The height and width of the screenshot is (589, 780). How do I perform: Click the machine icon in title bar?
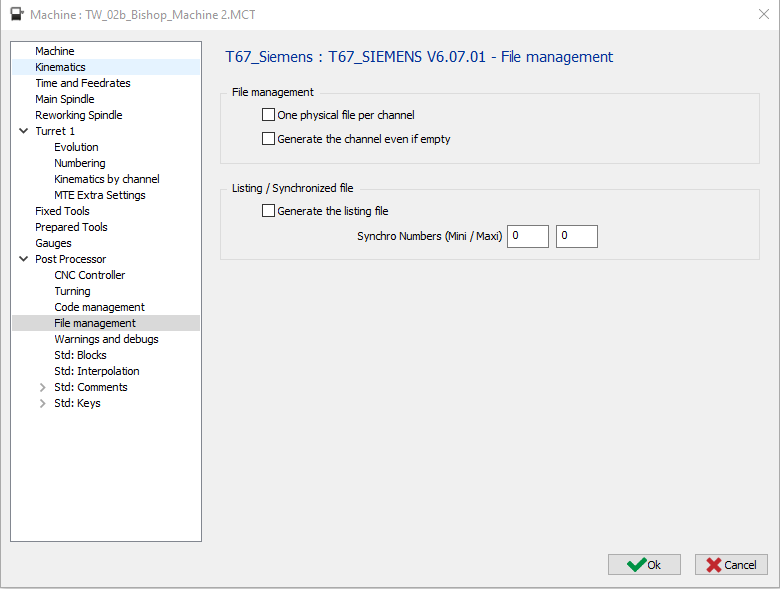17,15
